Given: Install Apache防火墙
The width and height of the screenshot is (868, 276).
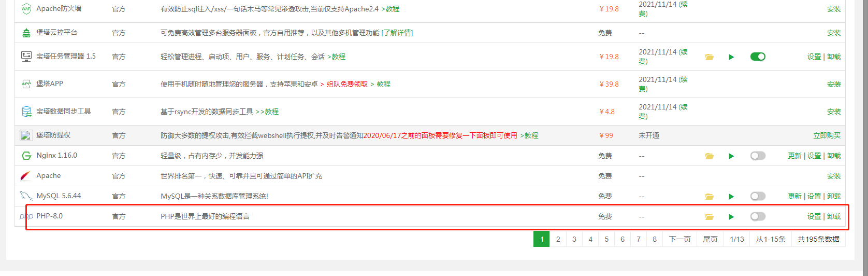Looking at the screenshot, I should [x=834, y=9].
